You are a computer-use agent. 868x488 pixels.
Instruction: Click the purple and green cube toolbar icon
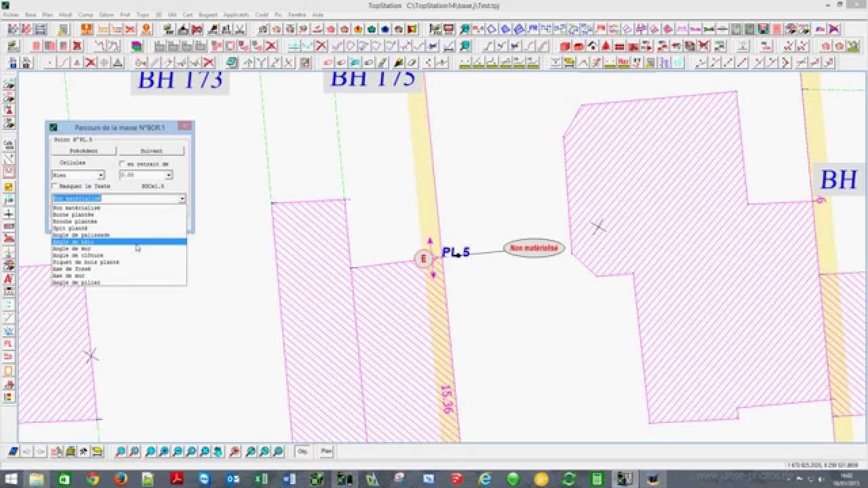[x=136, y=46]
